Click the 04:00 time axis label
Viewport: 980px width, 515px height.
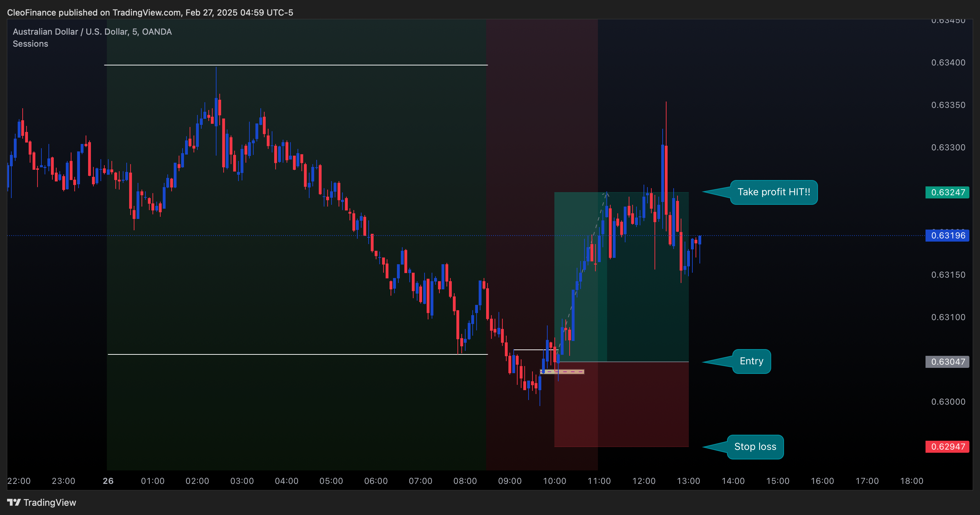(287, 481)
